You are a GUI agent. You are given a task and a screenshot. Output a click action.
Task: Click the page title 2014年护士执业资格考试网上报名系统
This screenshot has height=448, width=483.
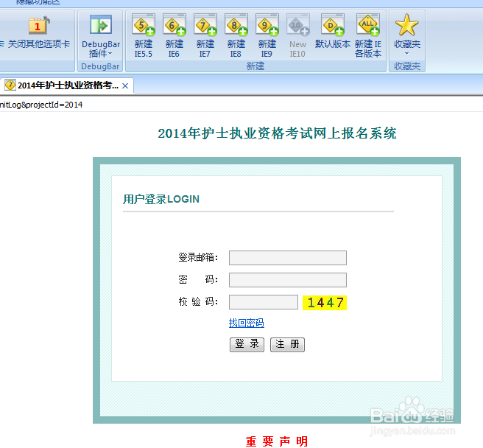(x=277, y=133)
